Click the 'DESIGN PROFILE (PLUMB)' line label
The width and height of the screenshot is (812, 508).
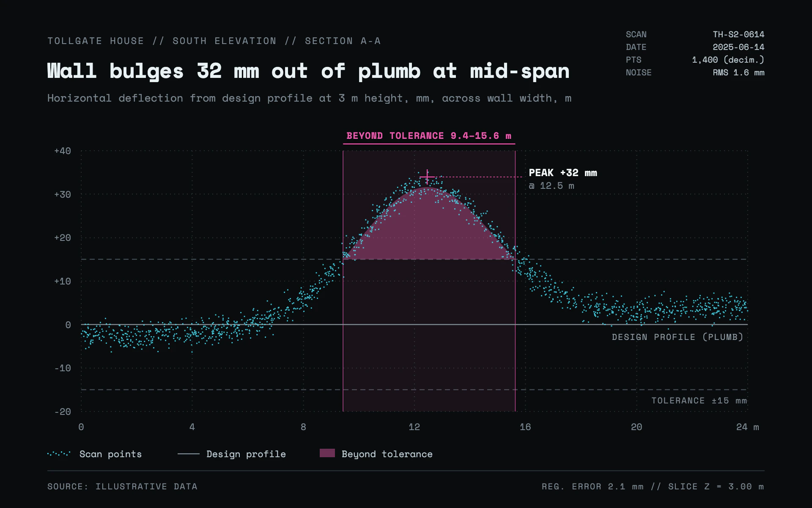(x=678, y=337)
